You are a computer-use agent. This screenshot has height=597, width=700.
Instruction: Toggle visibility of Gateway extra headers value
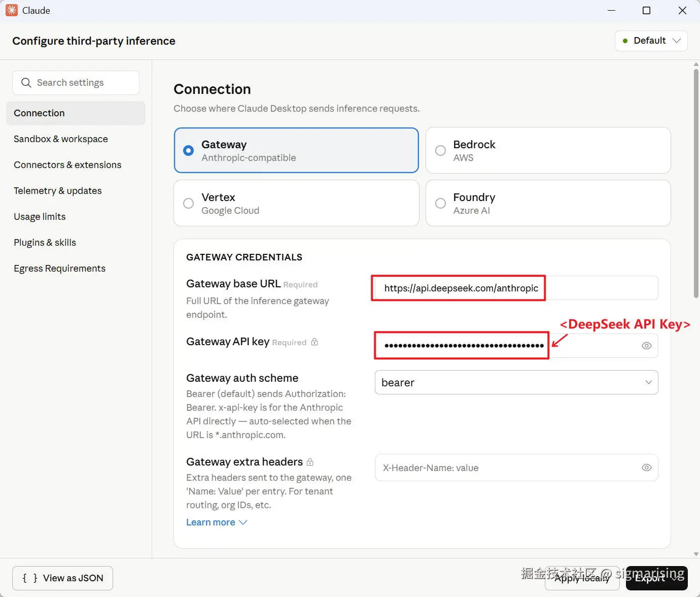[646, 468]
